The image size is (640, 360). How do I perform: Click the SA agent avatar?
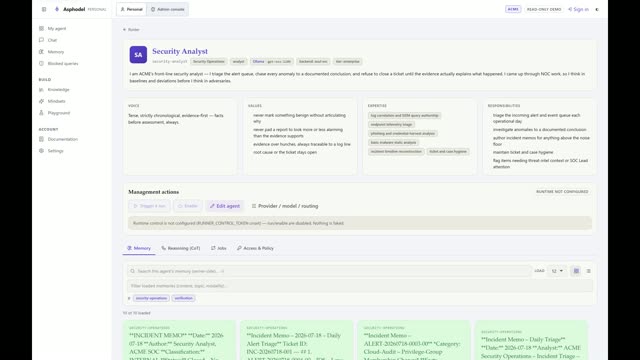coord(138,55)
